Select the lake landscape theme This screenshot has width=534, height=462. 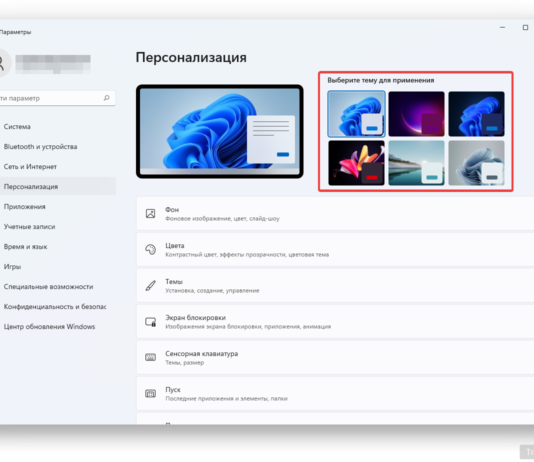(x=416, y=163)
